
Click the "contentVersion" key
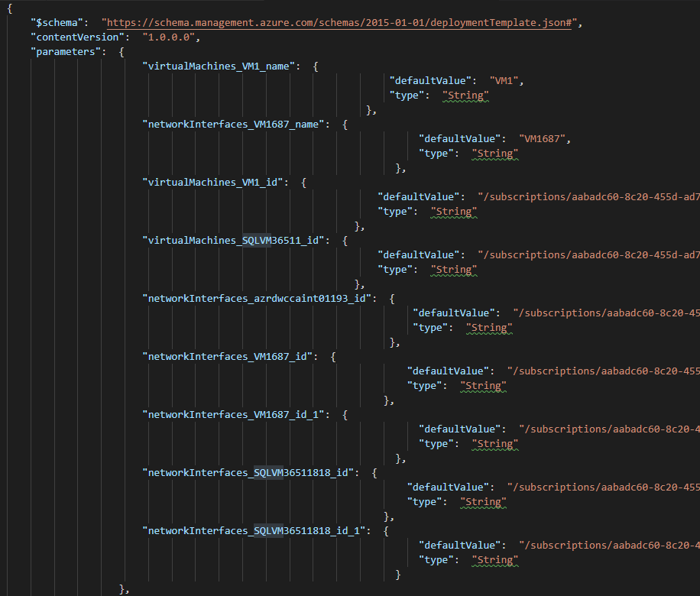[x=77, y=37]
